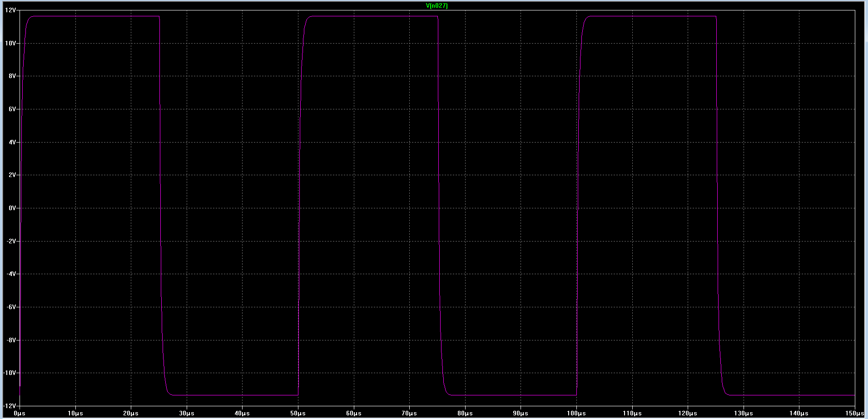The image size is (868, 419).
Task: Select the 10V vertical axis label
Action: point(10,43)
